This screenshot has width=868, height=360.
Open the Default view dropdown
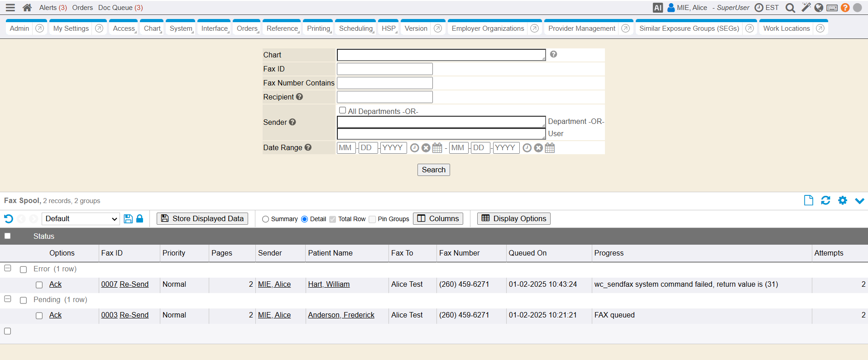(x=81, y=219)
